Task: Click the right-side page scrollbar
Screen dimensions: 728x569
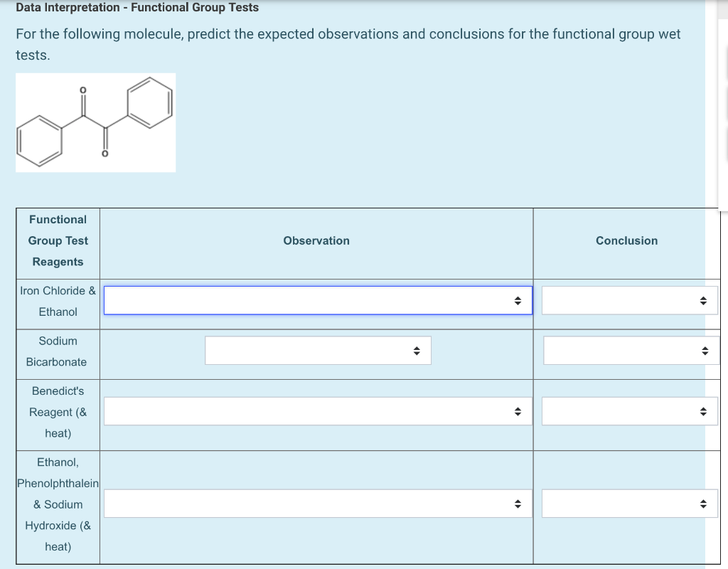Action: pyautogui.click(x=723, y=107)
